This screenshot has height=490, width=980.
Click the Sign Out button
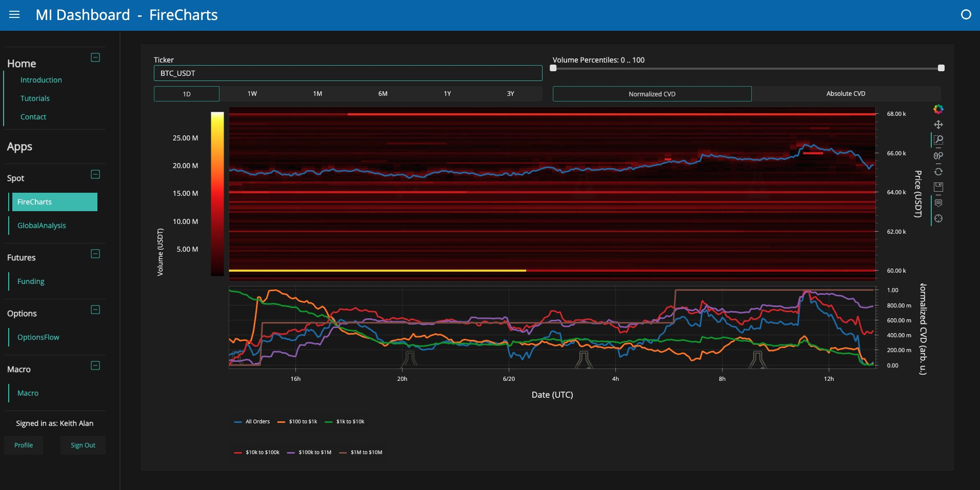coord(83,445)
